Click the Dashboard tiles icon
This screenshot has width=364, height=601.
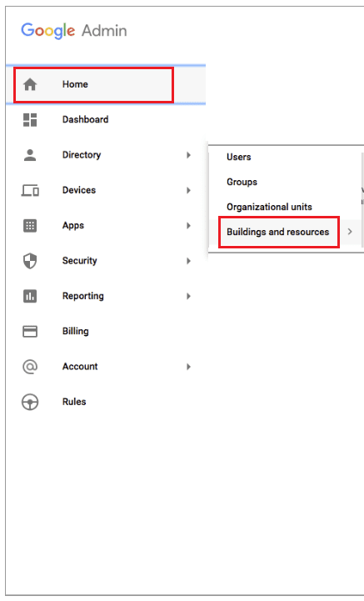30,119
